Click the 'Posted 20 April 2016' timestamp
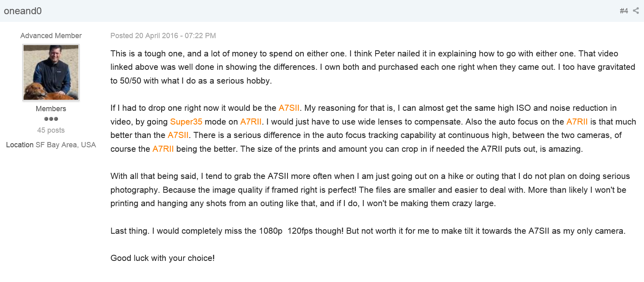 [163, 36]
